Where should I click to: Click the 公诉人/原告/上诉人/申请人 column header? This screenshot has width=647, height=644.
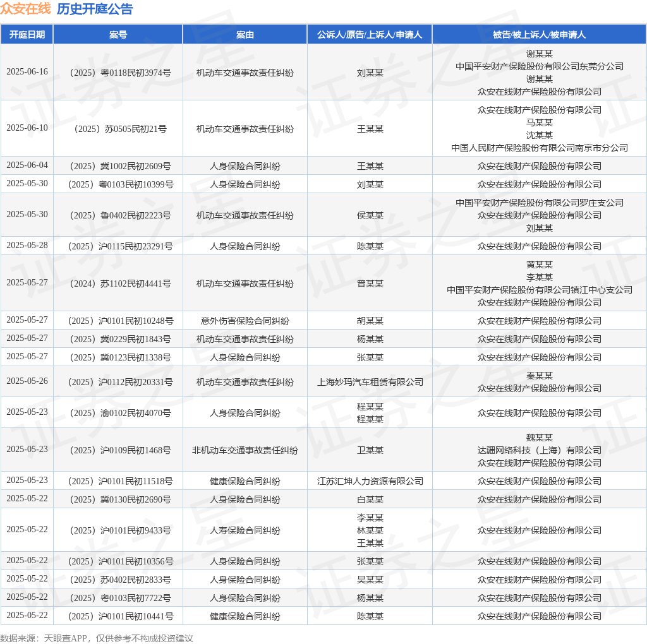pos(370,35)
